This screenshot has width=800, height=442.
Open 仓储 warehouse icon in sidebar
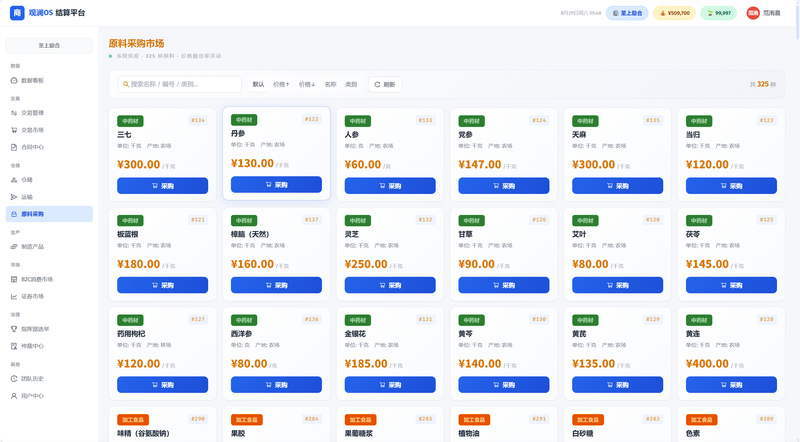click(14, 180)
